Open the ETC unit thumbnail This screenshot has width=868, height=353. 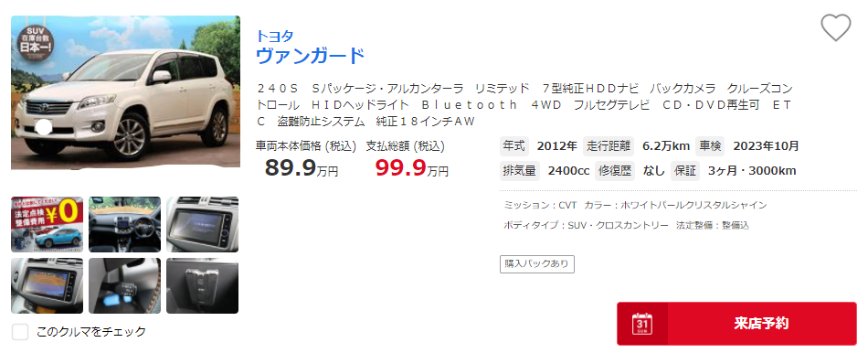point(202,285)
